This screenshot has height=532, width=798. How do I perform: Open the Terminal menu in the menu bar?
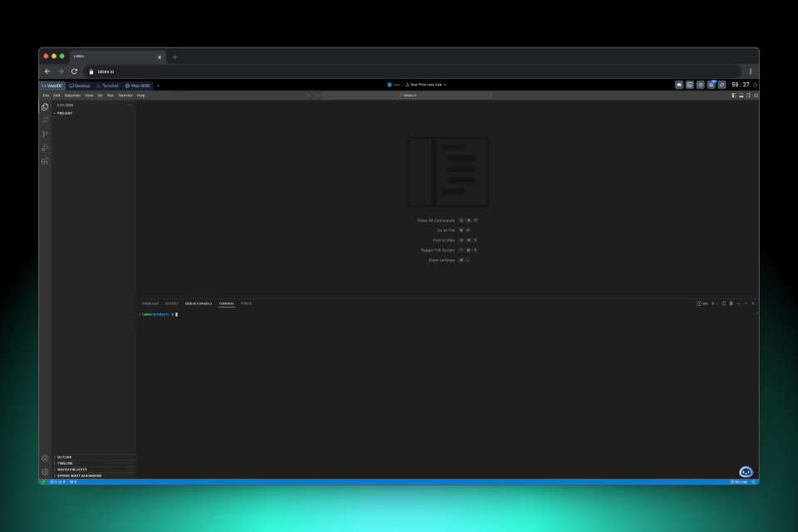tap(126, 96)
